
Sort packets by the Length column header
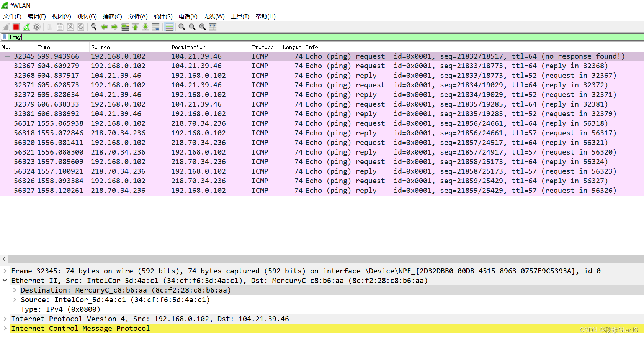point(292,47)
